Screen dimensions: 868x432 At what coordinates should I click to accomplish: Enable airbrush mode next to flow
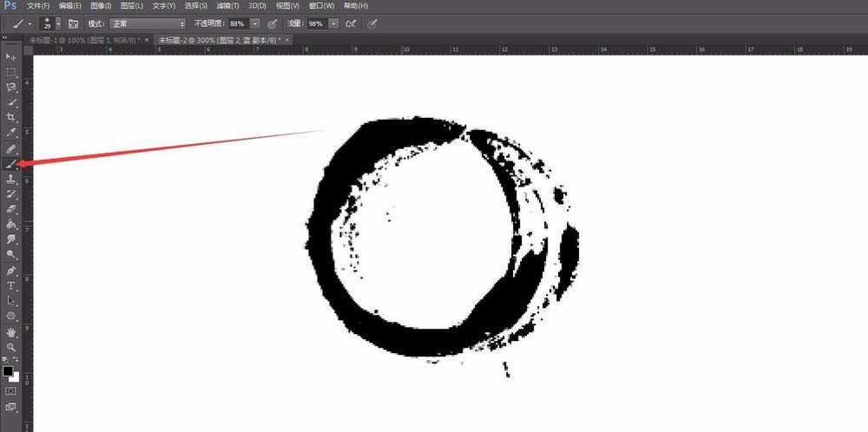pos(351,23)
